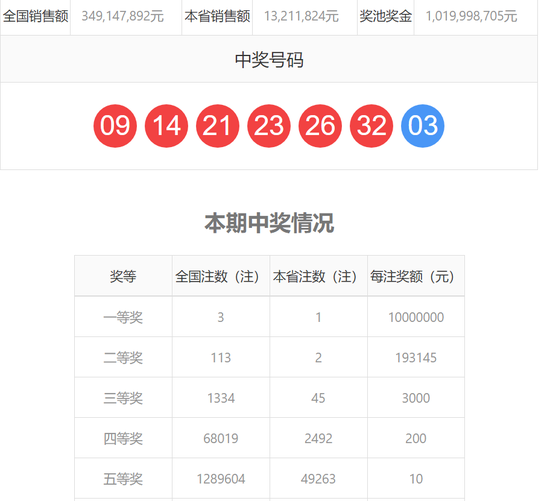Screen dimensions: 550x501
Task: Select the 三等奖 row label
Action: (123, 398)
